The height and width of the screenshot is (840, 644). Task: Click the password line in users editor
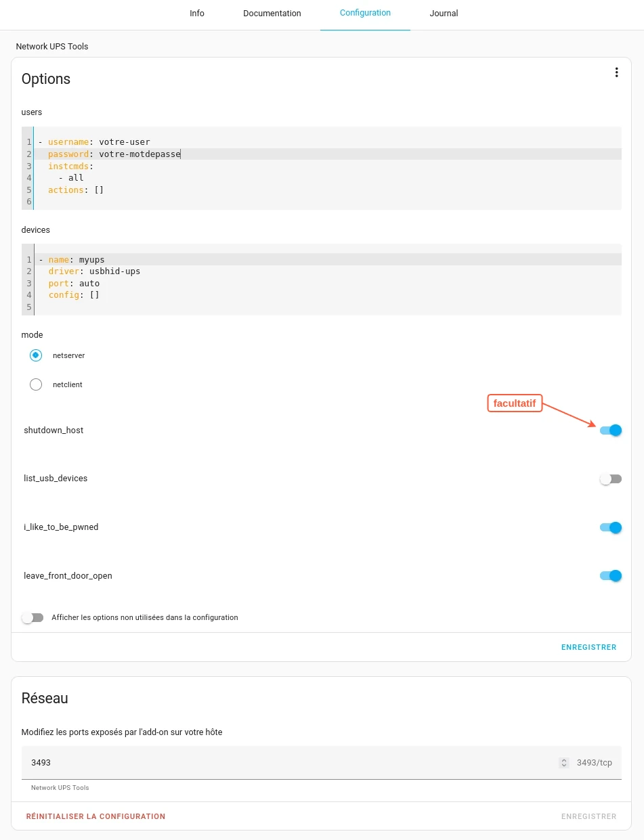(328, 154)
